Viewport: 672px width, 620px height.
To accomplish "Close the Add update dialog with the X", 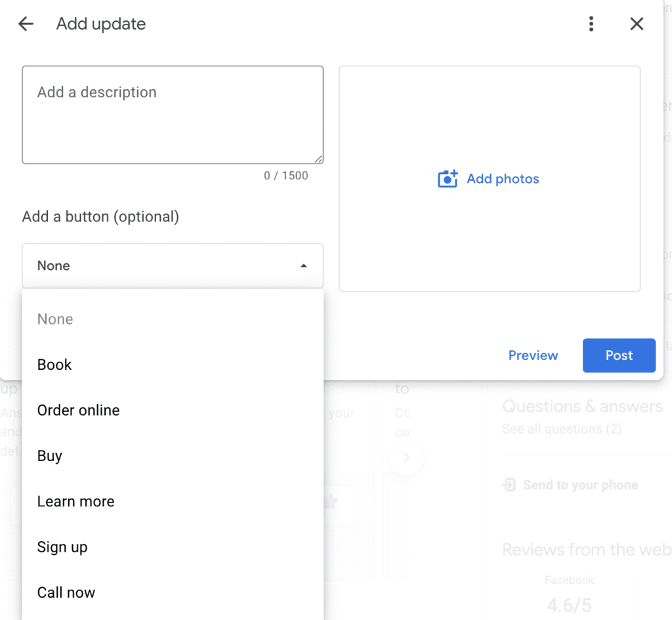I will click(x=637, y=24).
